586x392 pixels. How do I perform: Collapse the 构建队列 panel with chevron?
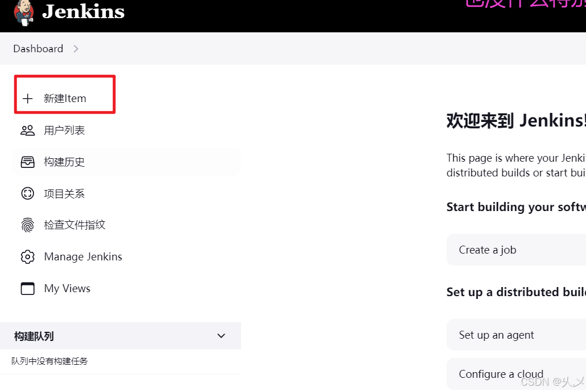221,336
